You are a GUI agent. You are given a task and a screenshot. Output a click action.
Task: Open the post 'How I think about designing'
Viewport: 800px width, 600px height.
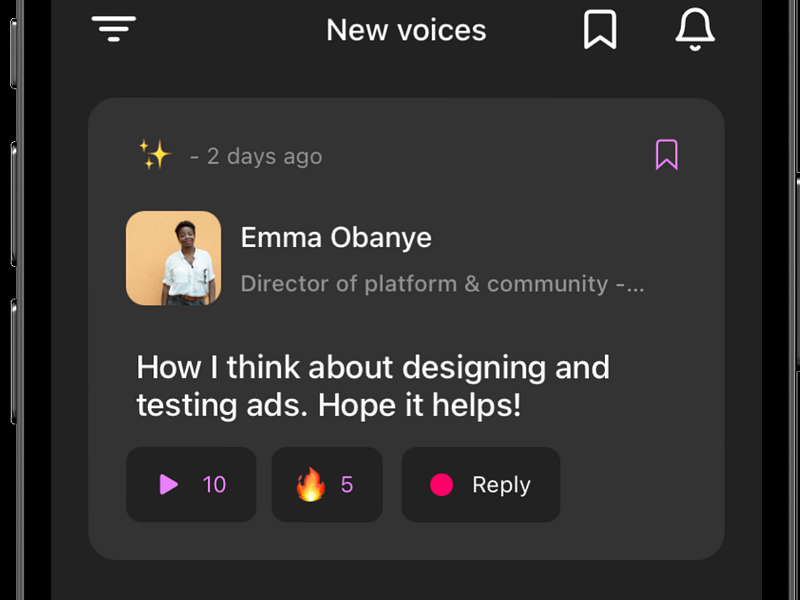373,386
